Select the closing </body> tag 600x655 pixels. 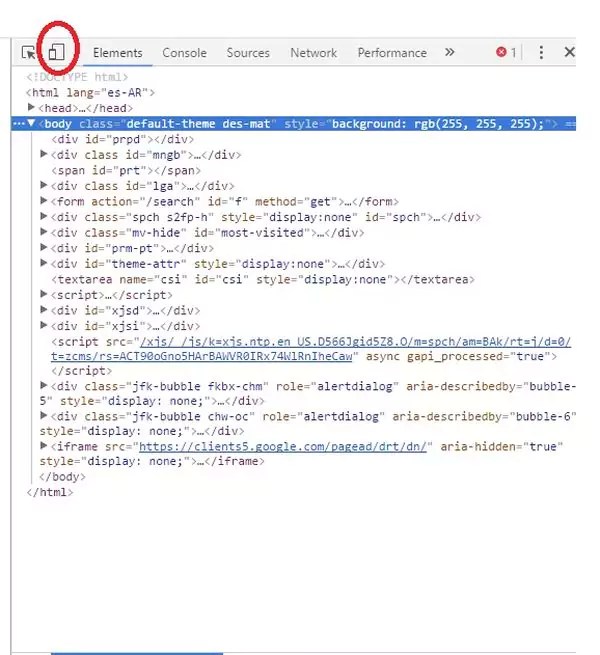(62, 477)
